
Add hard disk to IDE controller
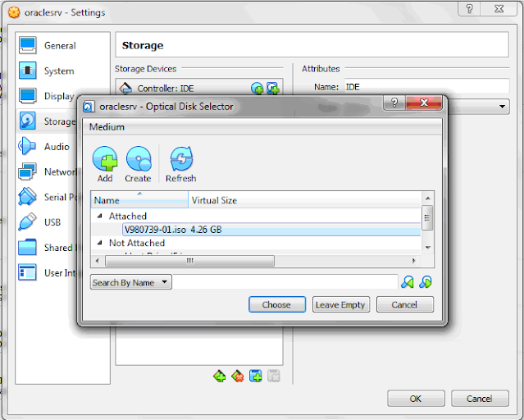coord(273,89)
